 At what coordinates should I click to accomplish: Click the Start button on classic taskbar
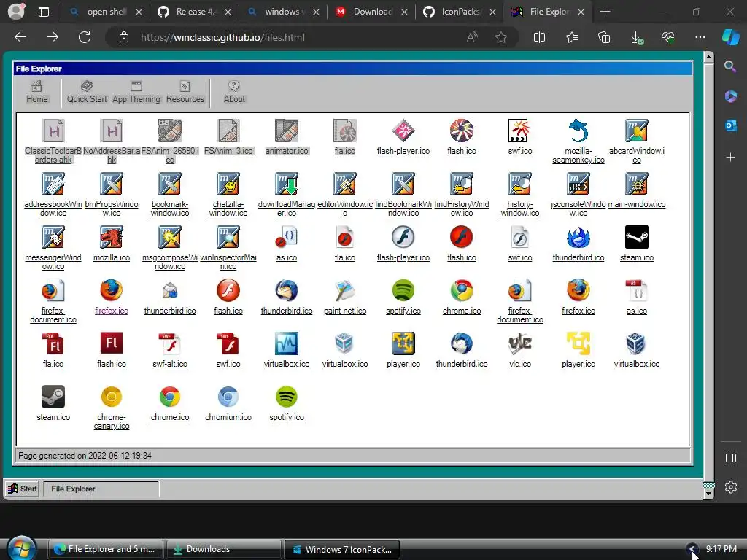coord(22,489)
